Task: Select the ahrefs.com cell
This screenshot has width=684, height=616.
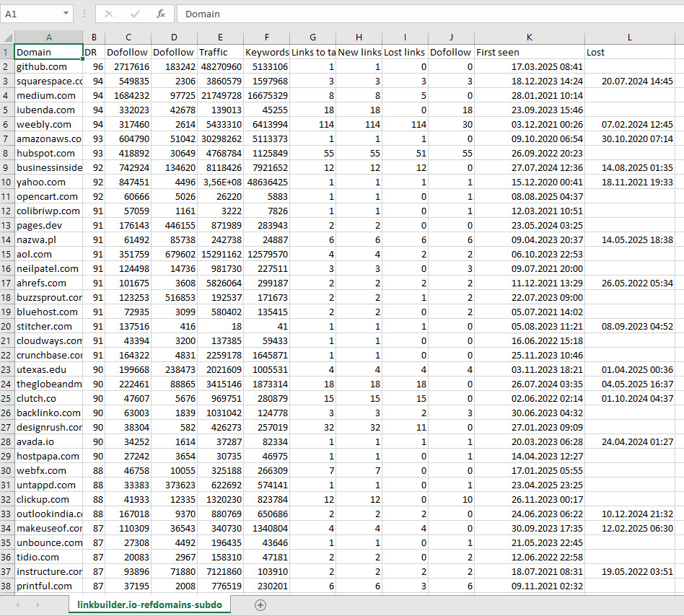Action: pos(49,283)
